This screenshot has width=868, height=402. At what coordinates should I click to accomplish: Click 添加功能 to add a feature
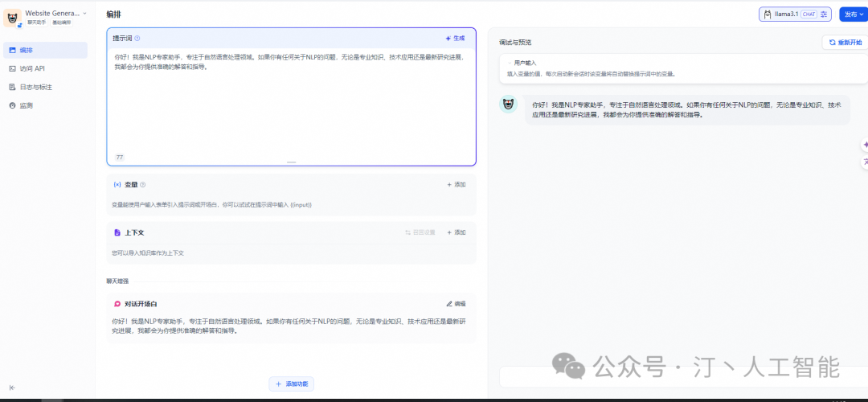click(291, 384)
